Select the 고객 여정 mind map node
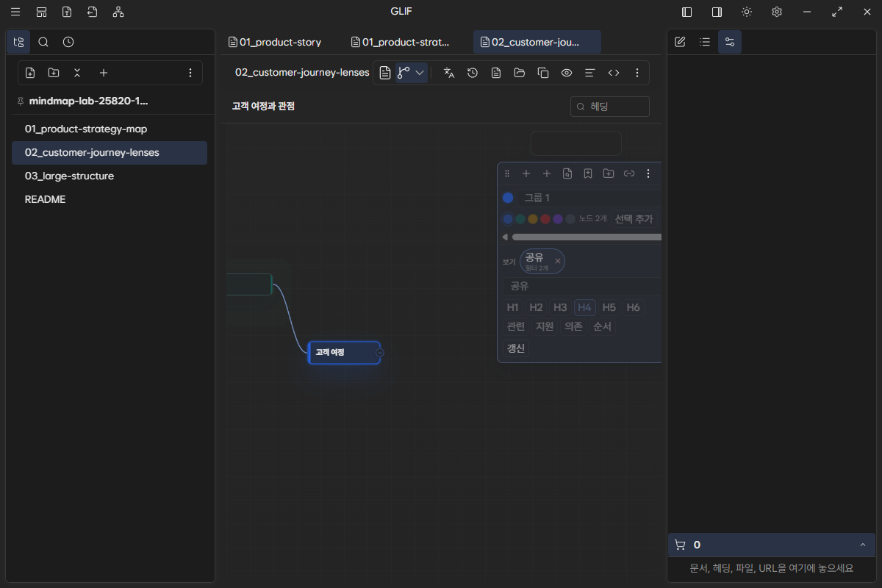This screenshot has width=882, height=588. click(343, 353)
